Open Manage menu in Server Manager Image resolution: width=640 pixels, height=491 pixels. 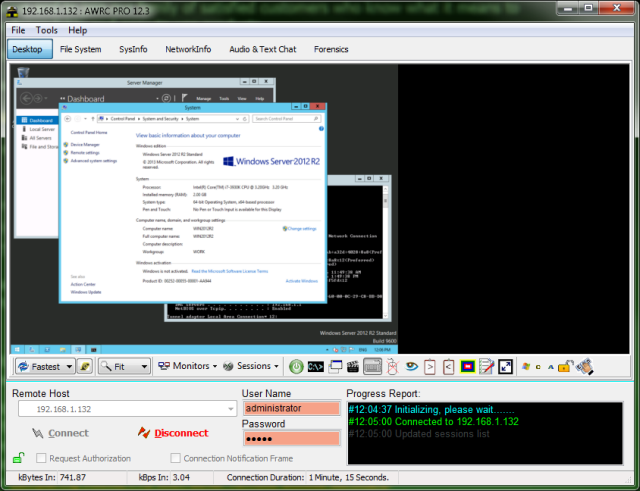[203, 99]
